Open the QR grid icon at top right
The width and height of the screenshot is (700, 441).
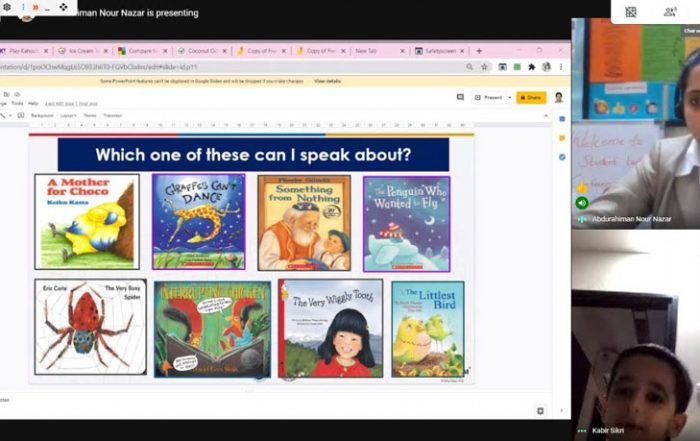click(x=631, y=12)
